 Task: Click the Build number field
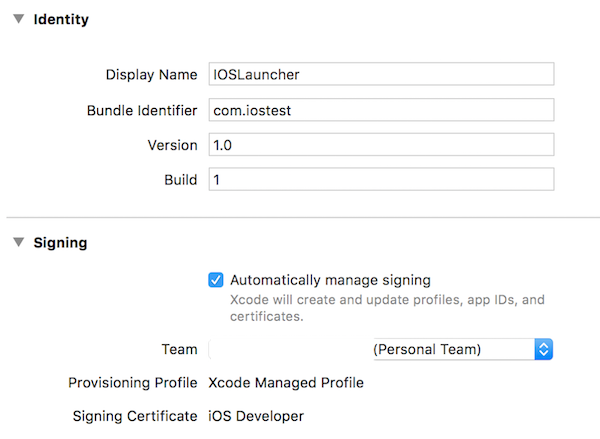pyautogui.click(x=381, y=179)
